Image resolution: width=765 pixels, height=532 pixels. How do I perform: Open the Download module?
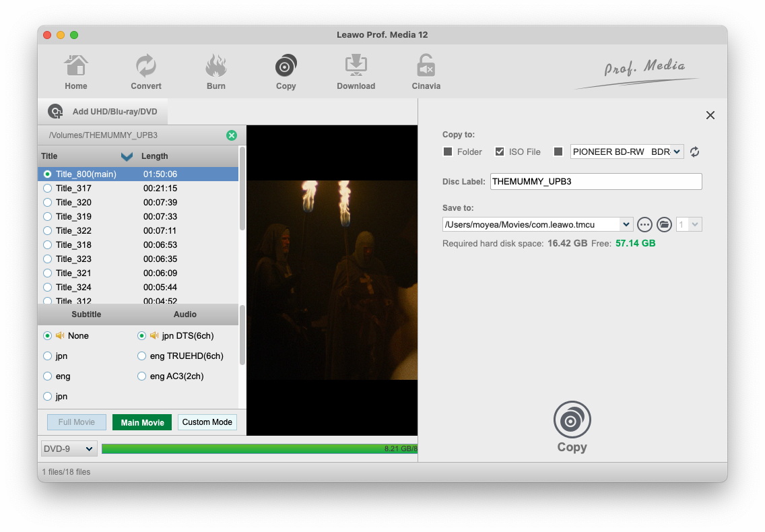[356, 72]
